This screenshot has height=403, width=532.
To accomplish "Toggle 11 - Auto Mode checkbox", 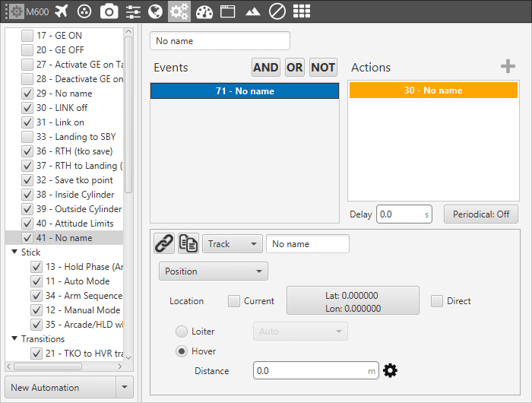I will tap(36, 281).
